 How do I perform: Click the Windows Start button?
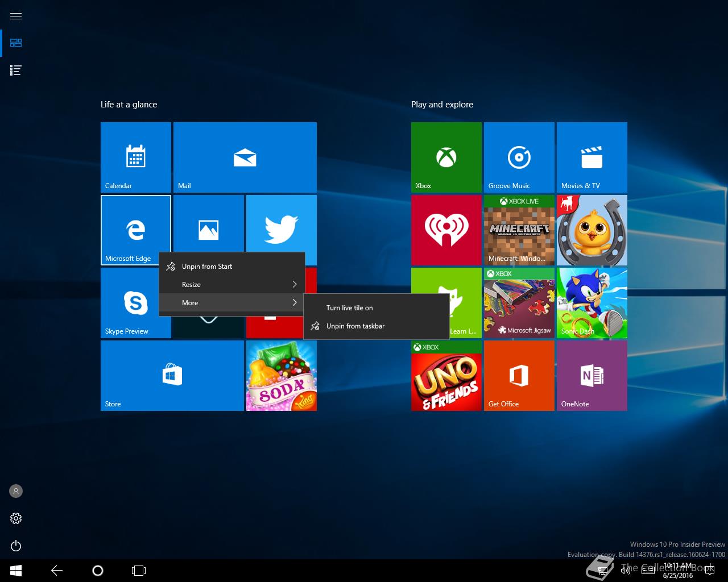[16, 570]
